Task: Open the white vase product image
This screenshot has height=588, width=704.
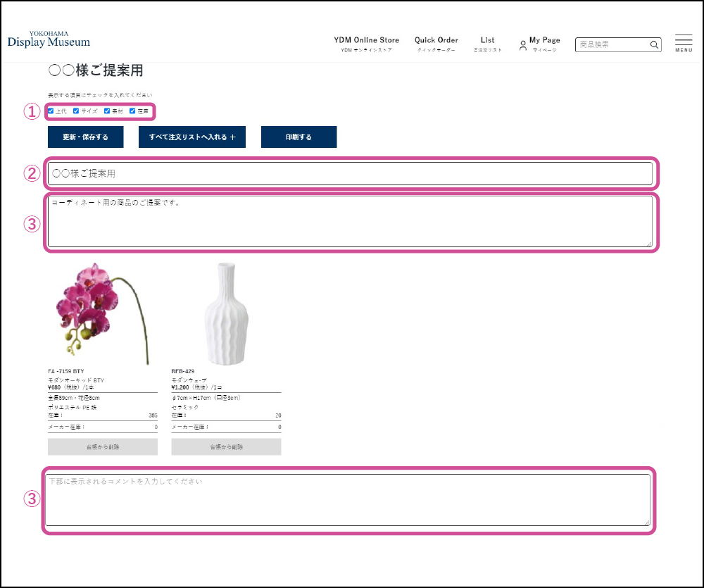Action: 226,313
